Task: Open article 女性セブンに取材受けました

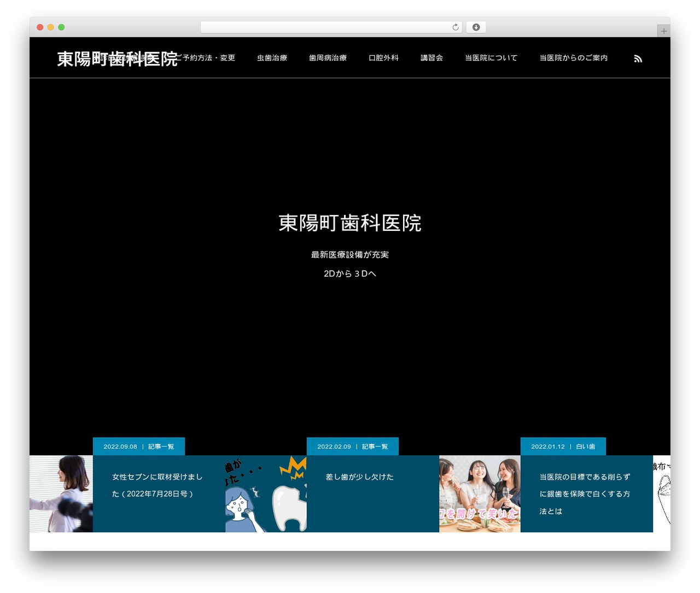Action: click(x=157, y=485)
